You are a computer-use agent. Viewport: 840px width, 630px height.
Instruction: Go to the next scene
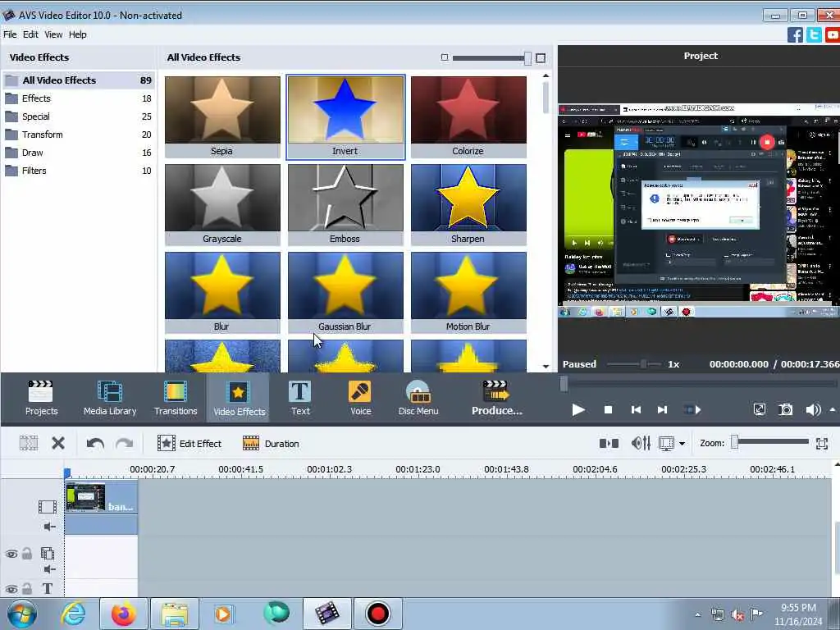coord(692,410)
